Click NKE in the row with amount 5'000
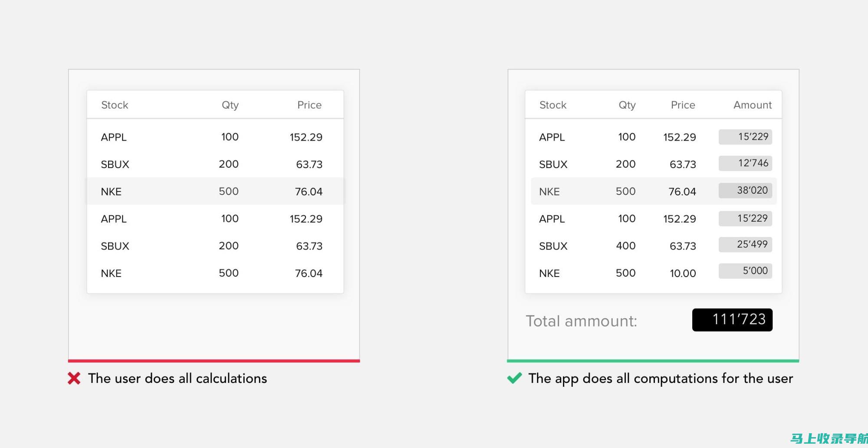This screenshot has height=448, width=868. 549,273
